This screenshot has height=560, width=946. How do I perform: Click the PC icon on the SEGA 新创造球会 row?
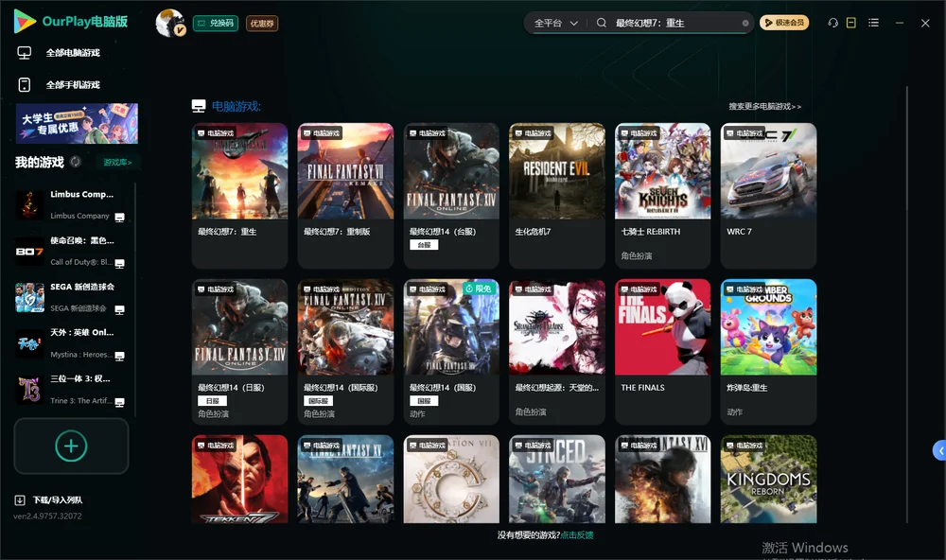pyautogui.click(x=119, y=310)
